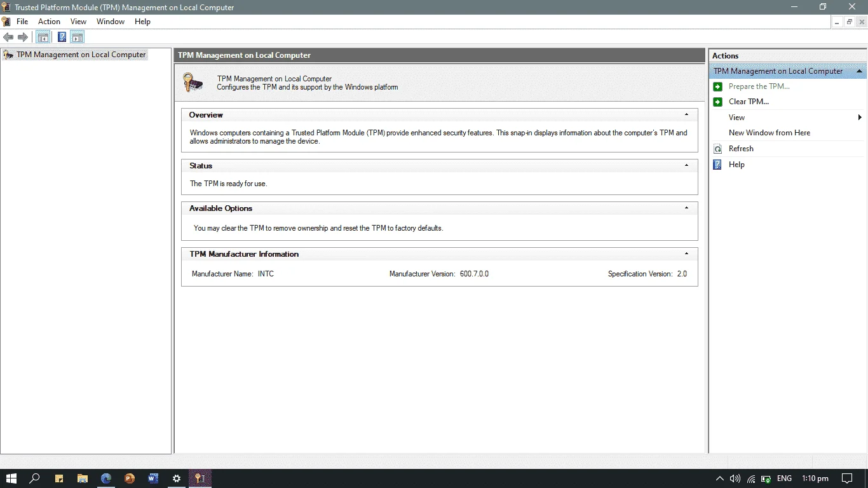Image resolution: width=868 pixels, height=488 pixels.
Task: Restore the inner MMC child window
Action: coord(850,22)
